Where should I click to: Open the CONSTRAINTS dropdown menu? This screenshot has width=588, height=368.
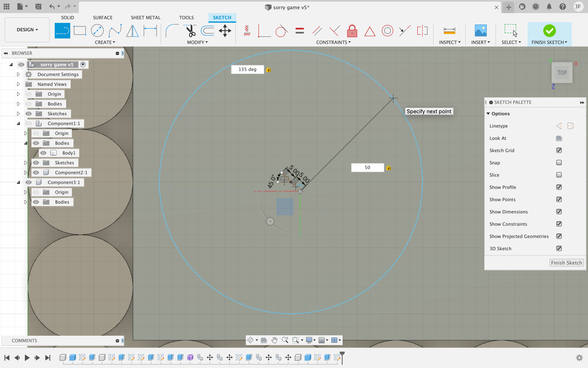point(333,42)
